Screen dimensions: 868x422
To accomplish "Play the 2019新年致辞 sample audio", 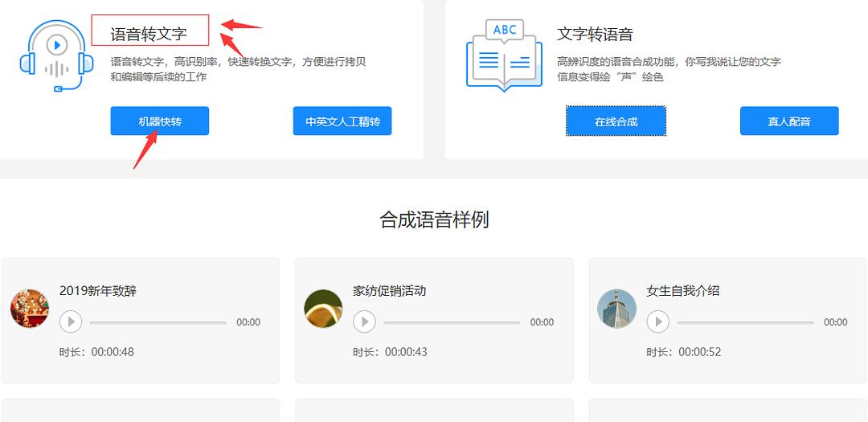I will pyautogui.click(x=71, y=322).
